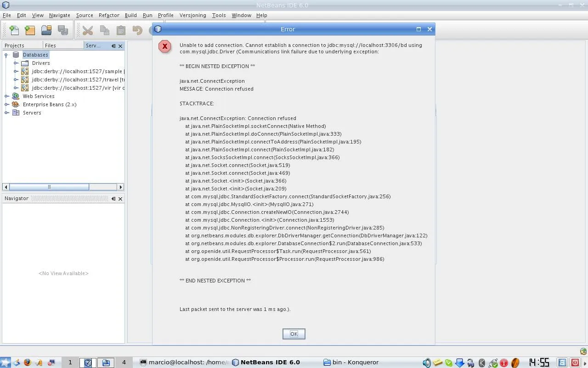
Task: Expand the Enterprise Beans (2.x) node
Action: 7,104
